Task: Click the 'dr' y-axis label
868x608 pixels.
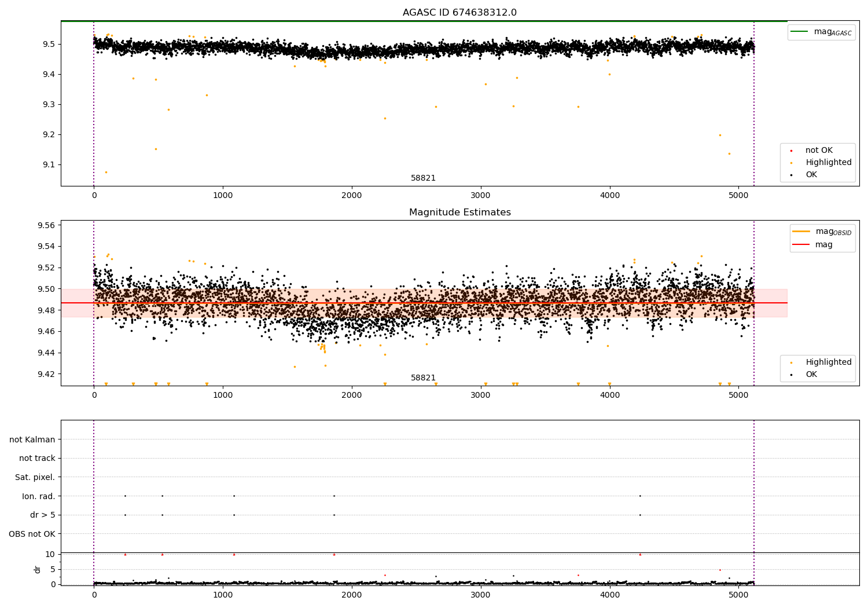Action: [x=38, y=569]
